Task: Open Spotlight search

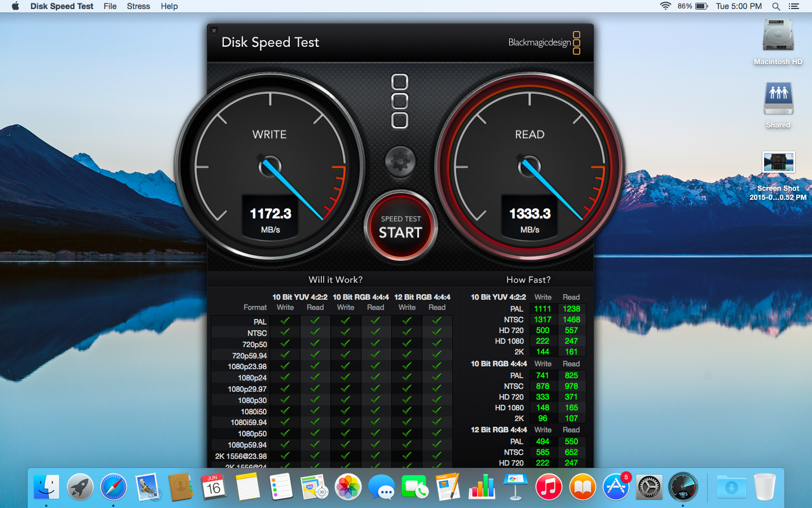Action: tap(776, 6)
